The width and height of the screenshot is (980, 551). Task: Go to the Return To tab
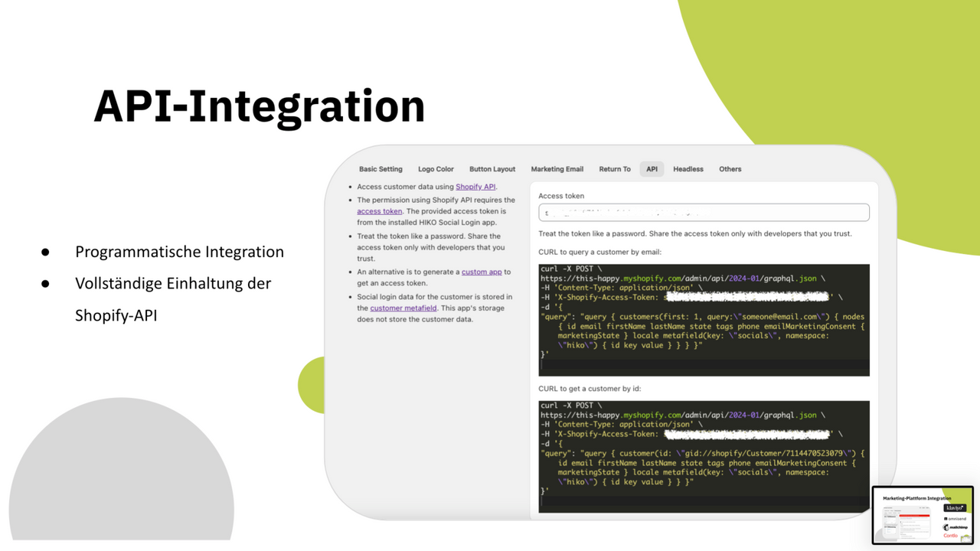(615, 169)
